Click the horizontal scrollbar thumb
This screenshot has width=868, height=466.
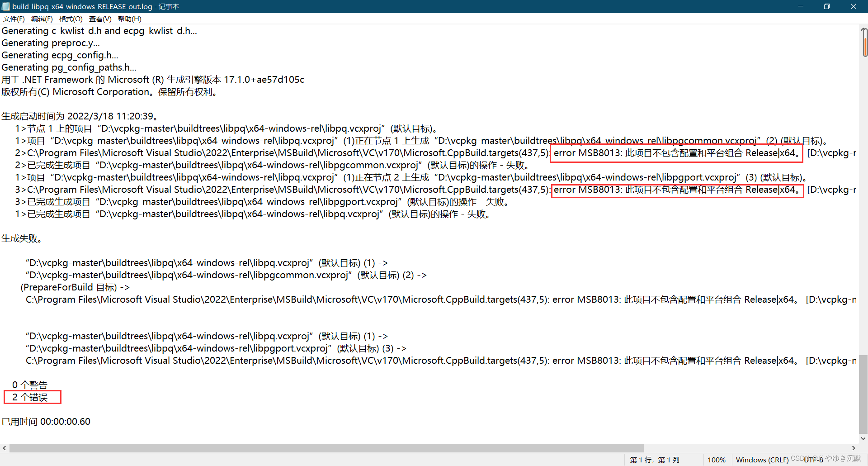326,448
